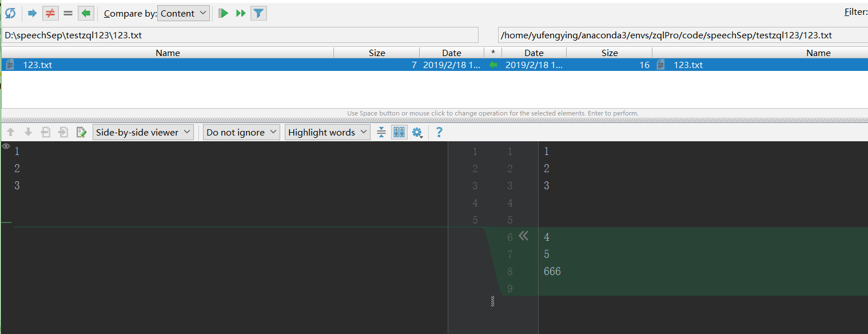Click line number 9 in right gutter
The width and height of the screenshot is (868, 334).
click(510, 288)
